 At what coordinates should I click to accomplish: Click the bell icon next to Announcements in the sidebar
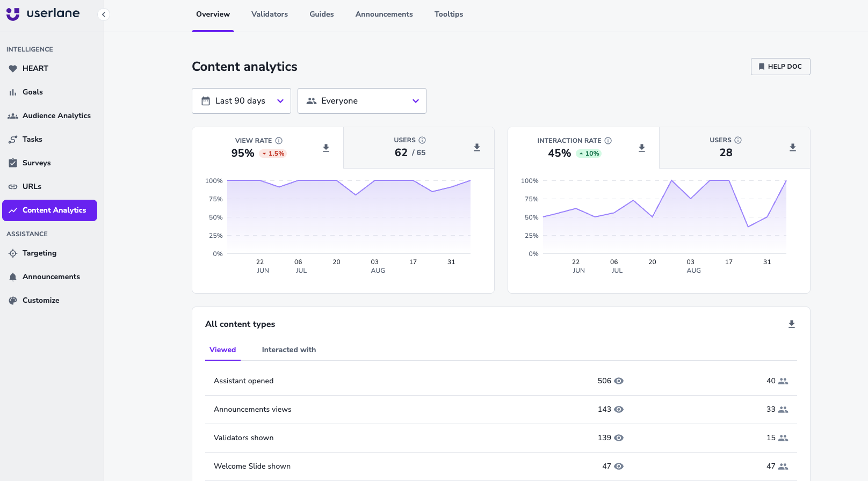point(13,277)
